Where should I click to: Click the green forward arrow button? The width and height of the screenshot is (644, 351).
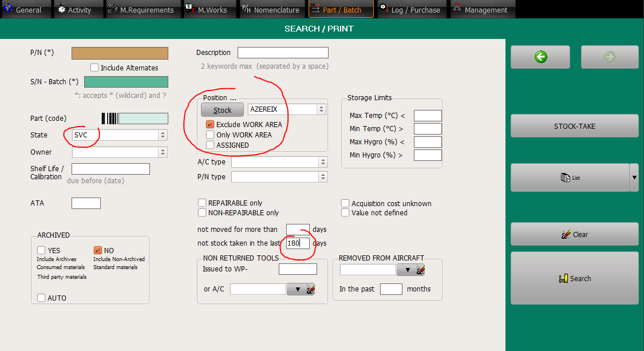point(610,57)
